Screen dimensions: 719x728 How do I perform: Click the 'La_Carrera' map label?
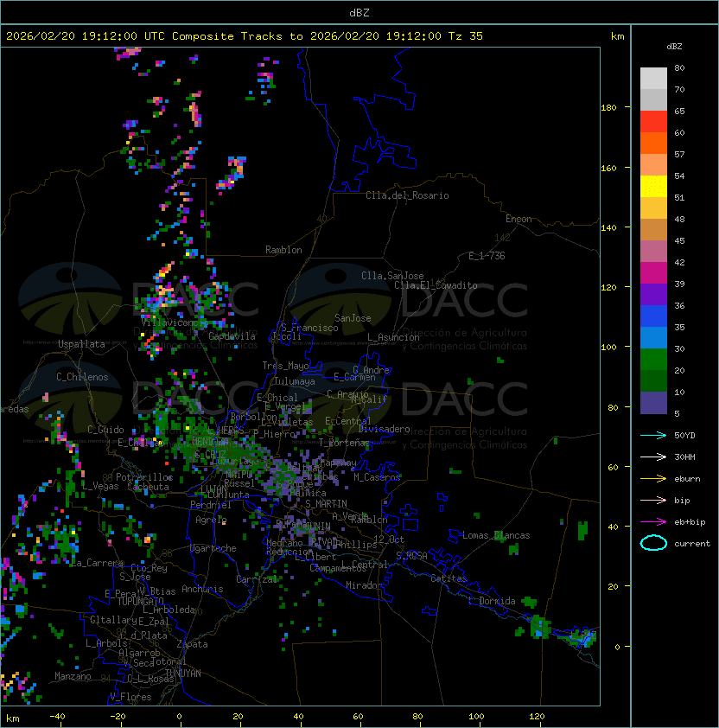(x=97, y=563)
